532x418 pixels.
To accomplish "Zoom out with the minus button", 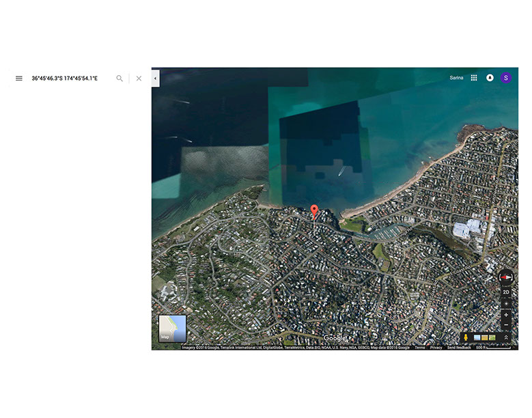I will pyautogui.click(x=506, y=324).
